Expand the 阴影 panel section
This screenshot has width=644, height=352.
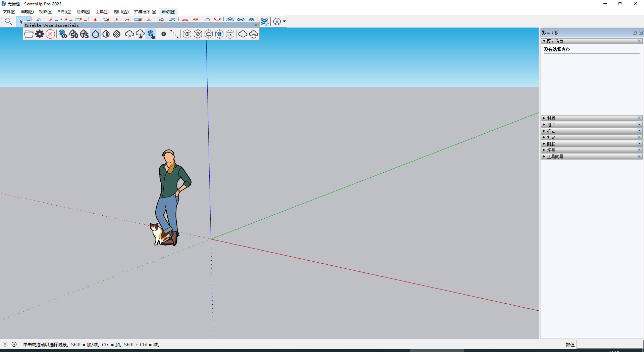(551, 144)
